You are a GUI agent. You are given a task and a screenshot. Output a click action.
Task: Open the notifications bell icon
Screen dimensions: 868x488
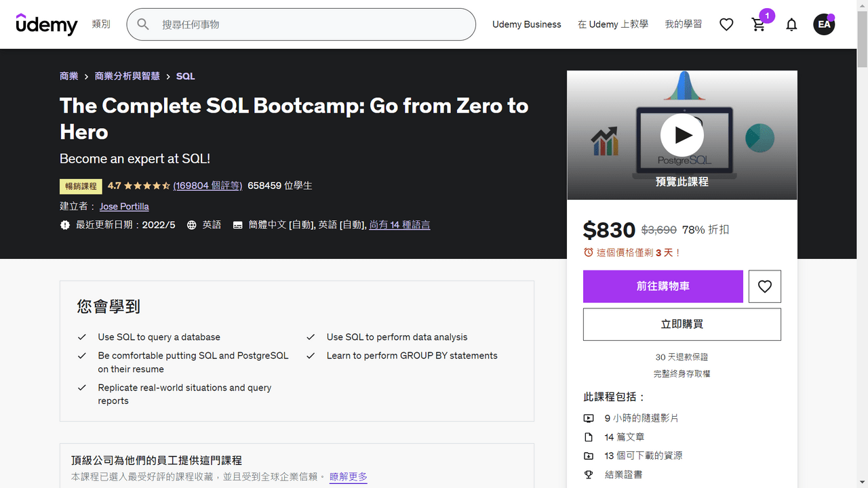tap(791, 24)
